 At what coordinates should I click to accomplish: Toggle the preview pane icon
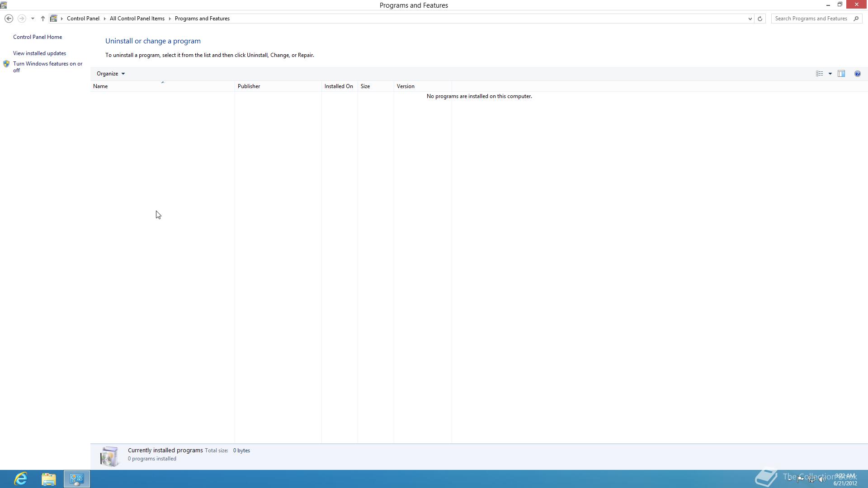point(841,74)
